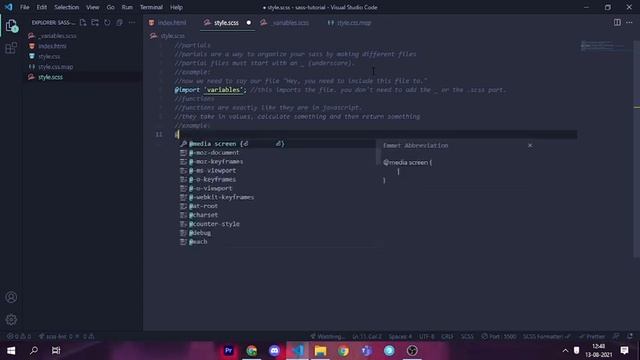The height and width of the screenshot is (360, 640).
Task: Open index.html in Explorer
Action: [52, 46]
